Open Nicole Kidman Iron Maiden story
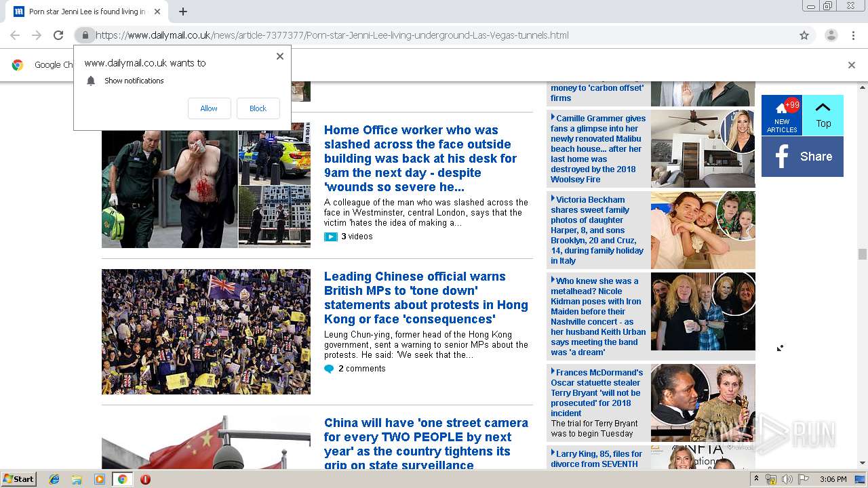 coord(598,317)
